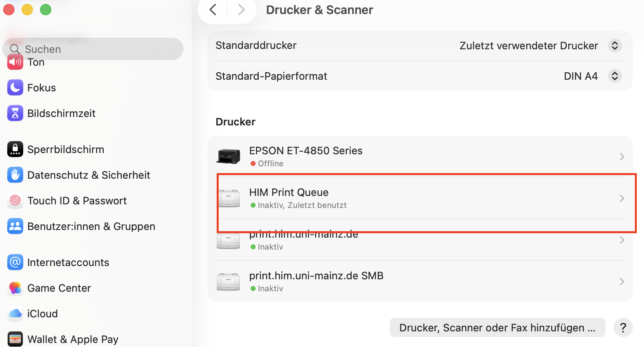Open print.him.uni-mainz.de SMB printer details
The height and width of the screenshot is (347, 644).
tap(622, 282)
